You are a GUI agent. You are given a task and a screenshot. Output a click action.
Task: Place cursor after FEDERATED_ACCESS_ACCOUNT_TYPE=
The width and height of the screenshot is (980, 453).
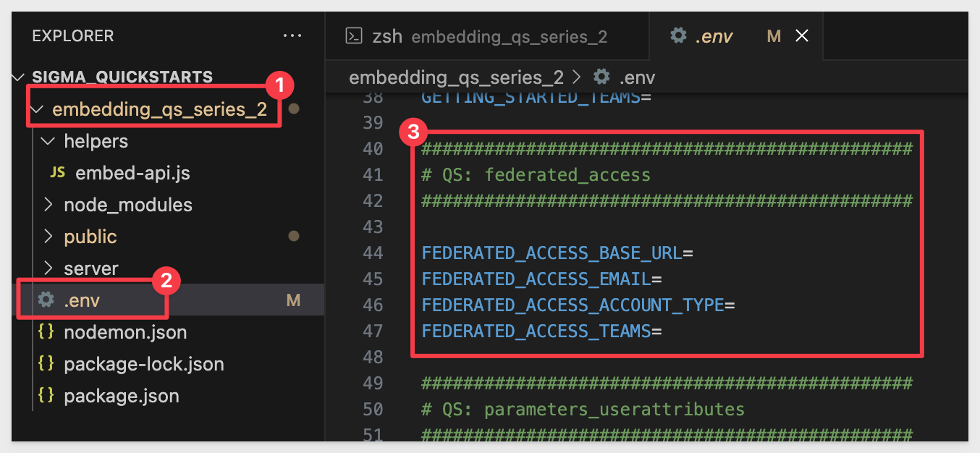click(735, 305)
